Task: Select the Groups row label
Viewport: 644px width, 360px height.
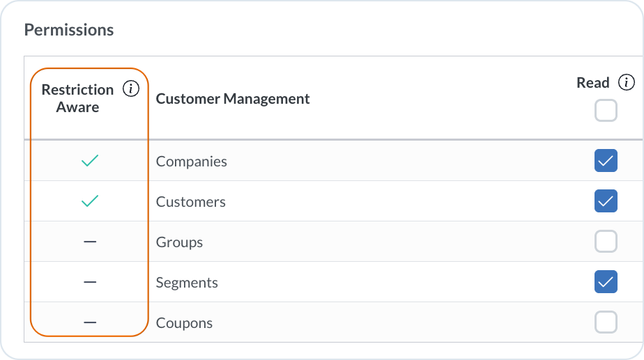Action: [x=180, y=242]
